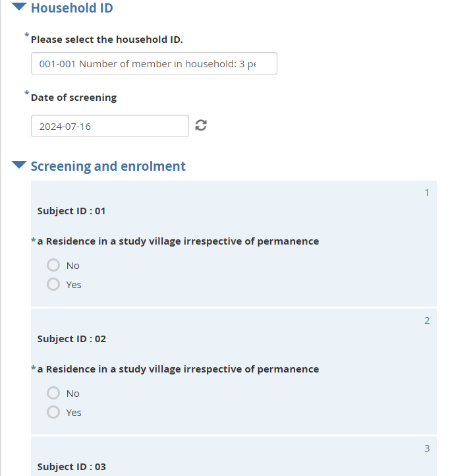Click the Subject ID : 01 label

click(x=71, y=211)
